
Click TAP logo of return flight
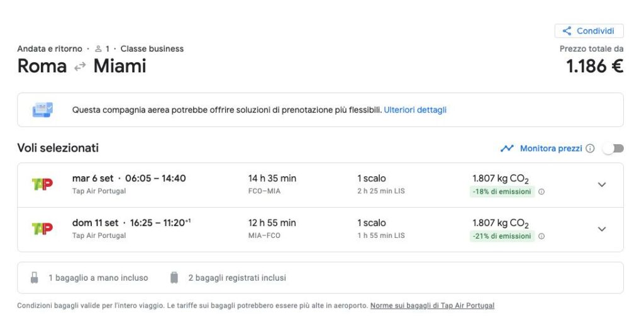point(42,228)
